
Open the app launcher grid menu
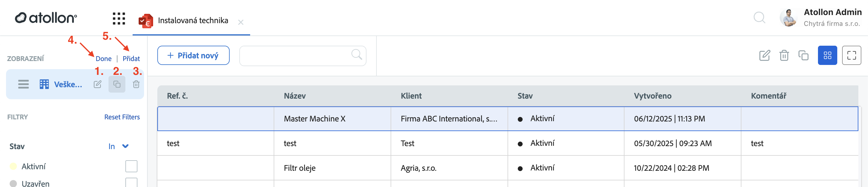pos(119,19)
